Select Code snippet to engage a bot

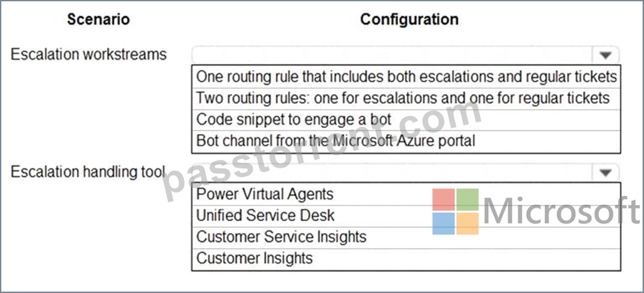406,120
